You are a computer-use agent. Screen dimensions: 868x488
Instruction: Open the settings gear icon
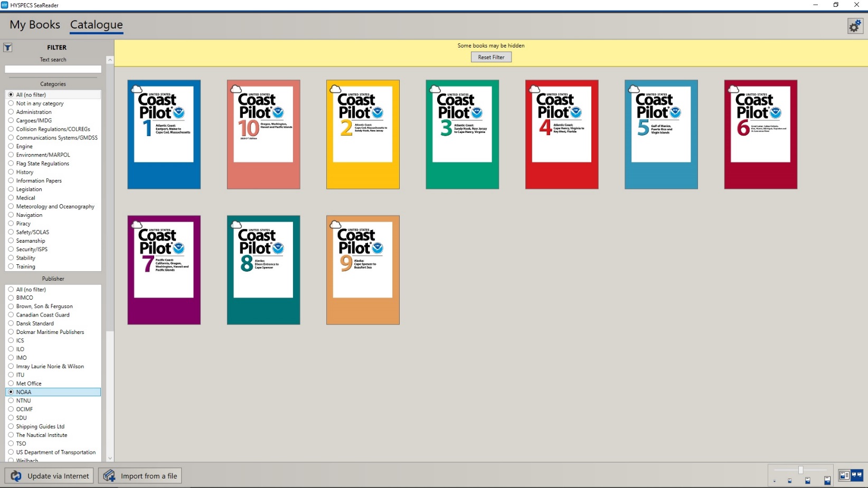855,26
